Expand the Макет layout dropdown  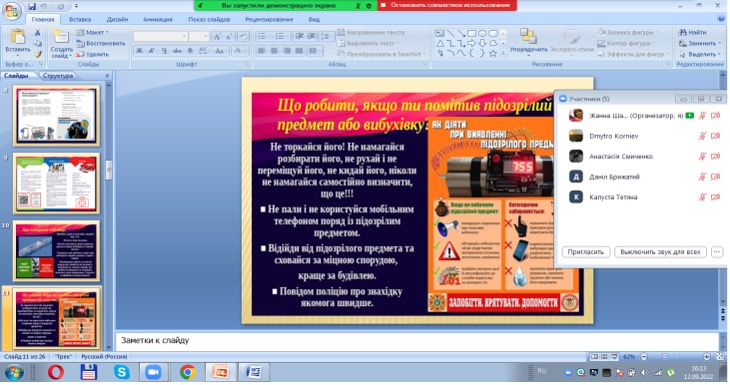[92, 32]
